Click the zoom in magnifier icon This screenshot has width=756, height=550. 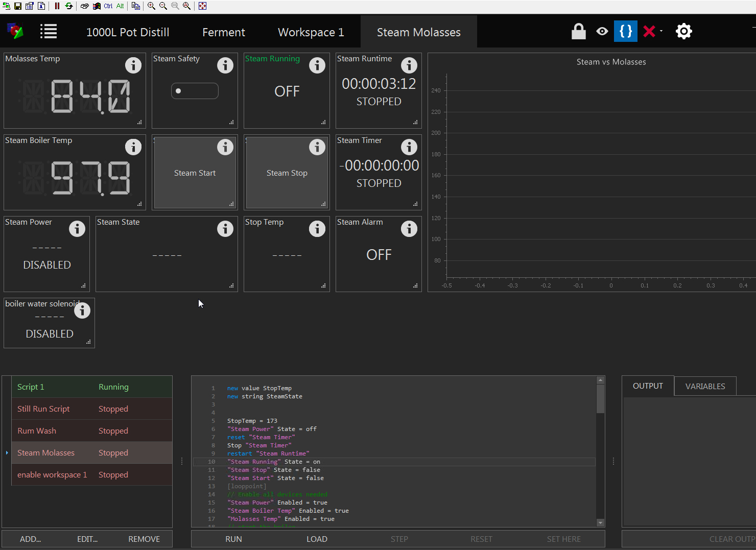point(151,6)
